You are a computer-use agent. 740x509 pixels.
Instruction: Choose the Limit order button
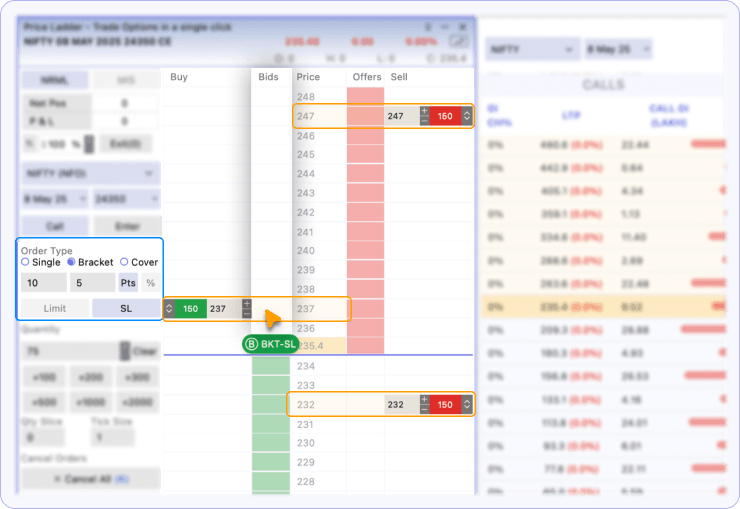(55, 308)
